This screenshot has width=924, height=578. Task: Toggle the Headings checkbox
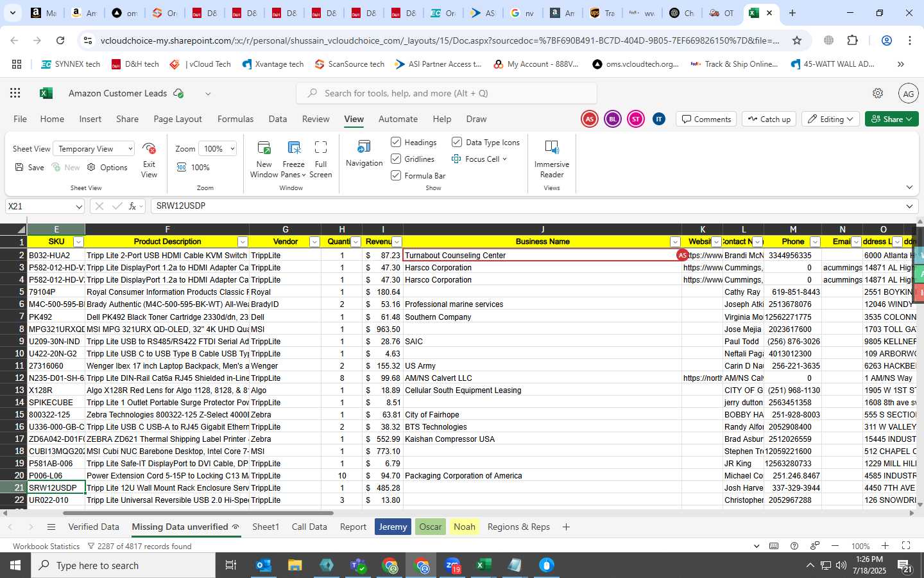tap(396, 142)
